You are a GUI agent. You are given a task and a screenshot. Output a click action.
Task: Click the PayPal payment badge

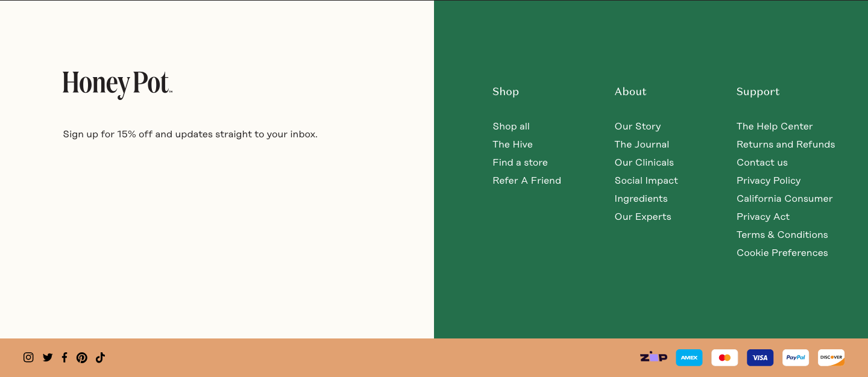click(796, 358)
